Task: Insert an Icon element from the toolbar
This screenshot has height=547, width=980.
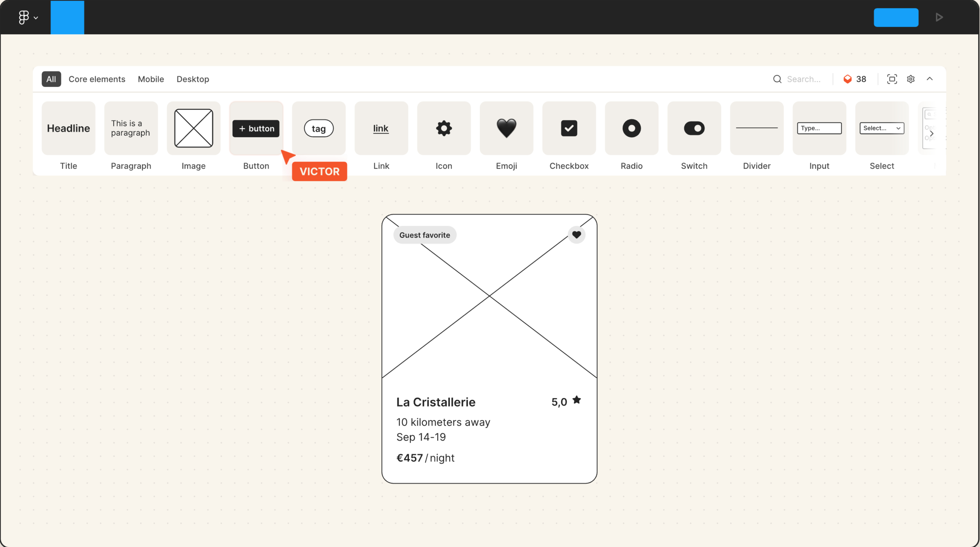Action: [x=444, y=128]
